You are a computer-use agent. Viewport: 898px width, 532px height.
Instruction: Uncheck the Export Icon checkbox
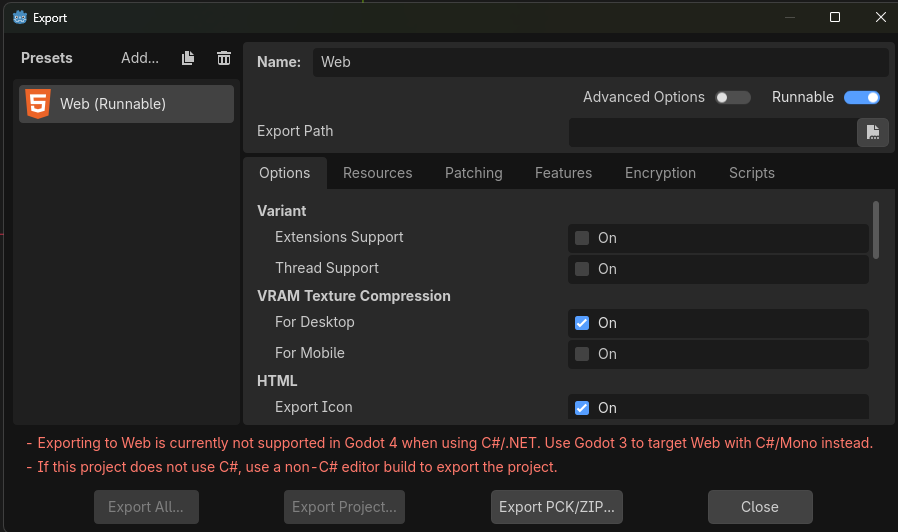click(582, 408)
